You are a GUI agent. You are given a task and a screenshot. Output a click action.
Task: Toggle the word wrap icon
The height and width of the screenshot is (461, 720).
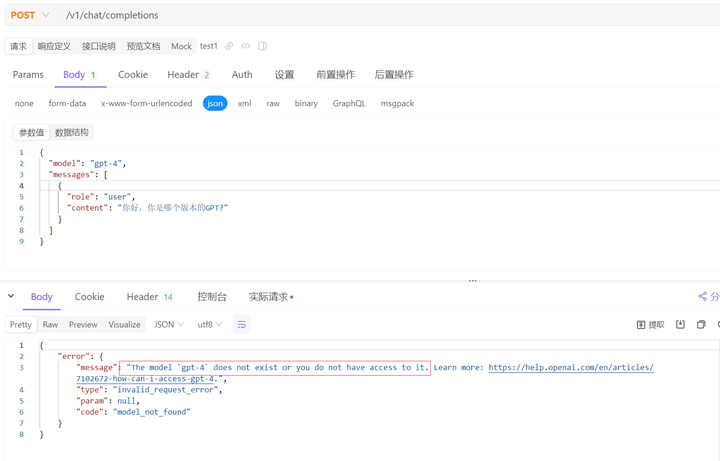242,325
